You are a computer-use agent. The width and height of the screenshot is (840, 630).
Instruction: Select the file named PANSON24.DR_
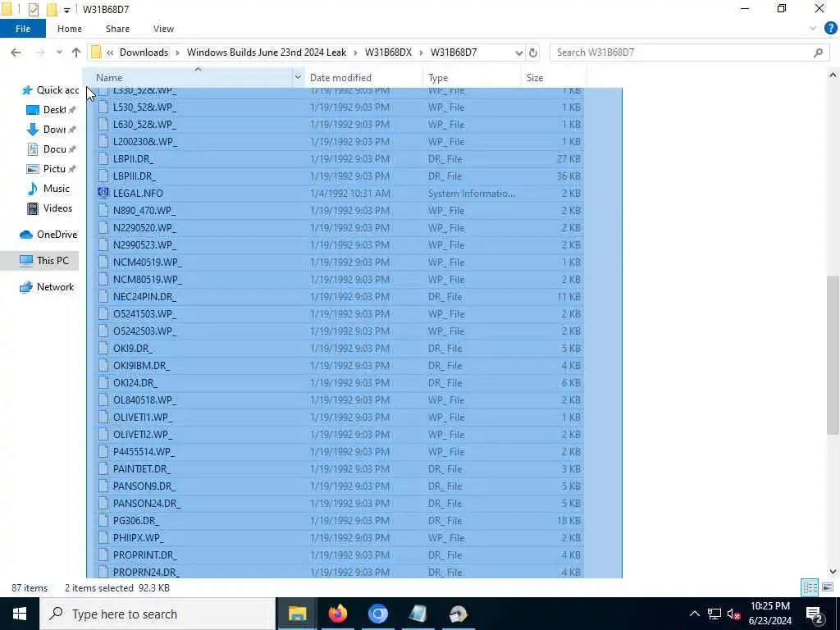tap(147, 503)
